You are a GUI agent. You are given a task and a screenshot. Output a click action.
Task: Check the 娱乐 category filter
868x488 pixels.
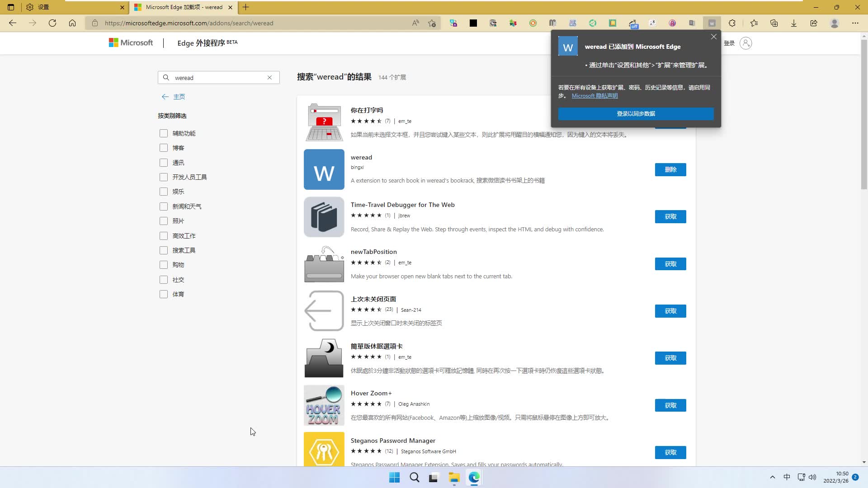(x=164, y=192)
